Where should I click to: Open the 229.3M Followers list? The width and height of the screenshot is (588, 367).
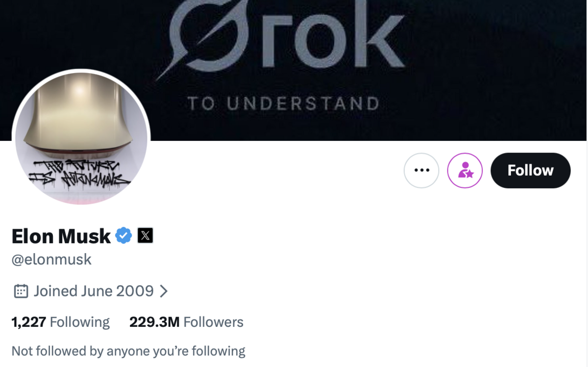(186, 322)
